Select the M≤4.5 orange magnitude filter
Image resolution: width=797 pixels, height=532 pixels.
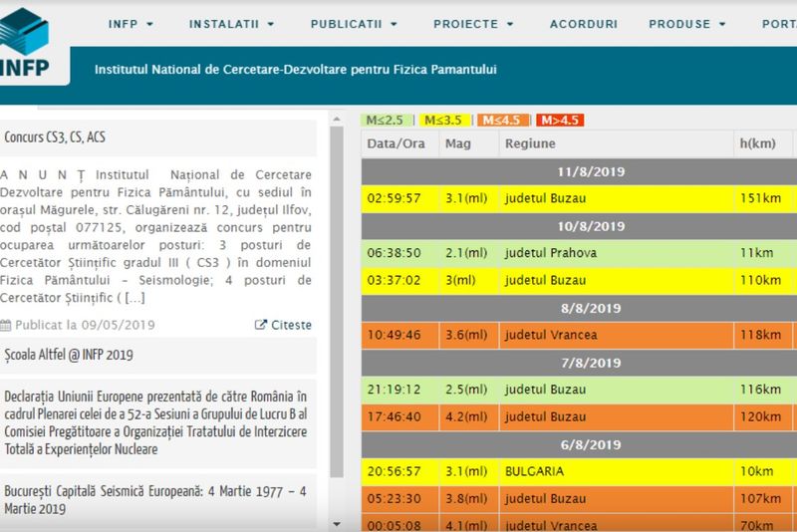pyautogui.click(x=501, y=121)
